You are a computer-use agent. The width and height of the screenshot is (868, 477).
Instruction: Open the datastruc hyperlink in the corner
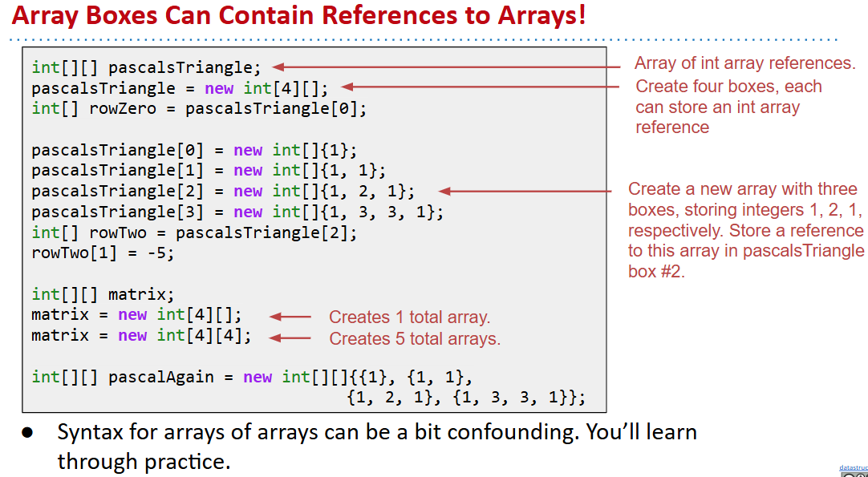853,467
